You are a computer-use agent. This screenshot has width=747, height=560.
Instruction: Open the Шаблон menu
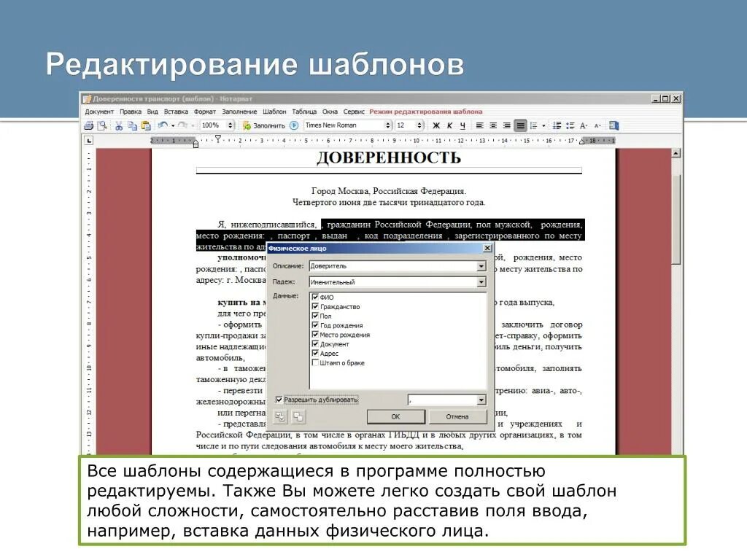[x=274, y=112]
